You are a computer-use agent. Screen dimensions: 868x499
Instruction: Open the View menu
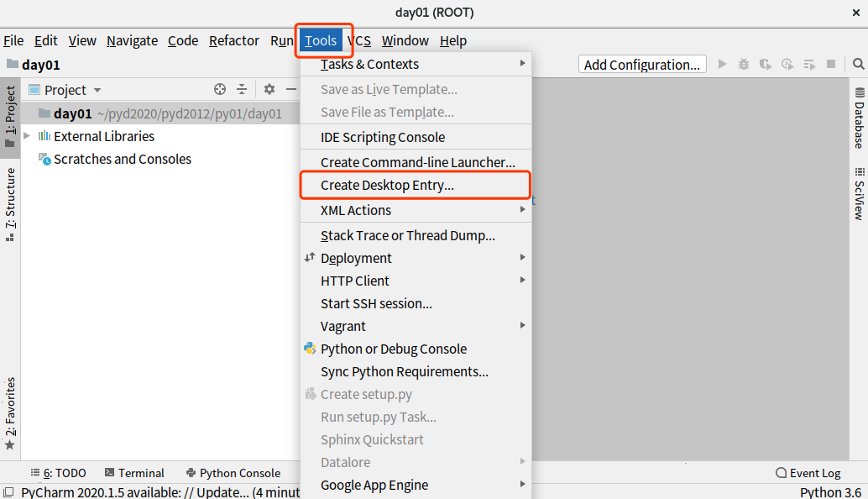82,40
